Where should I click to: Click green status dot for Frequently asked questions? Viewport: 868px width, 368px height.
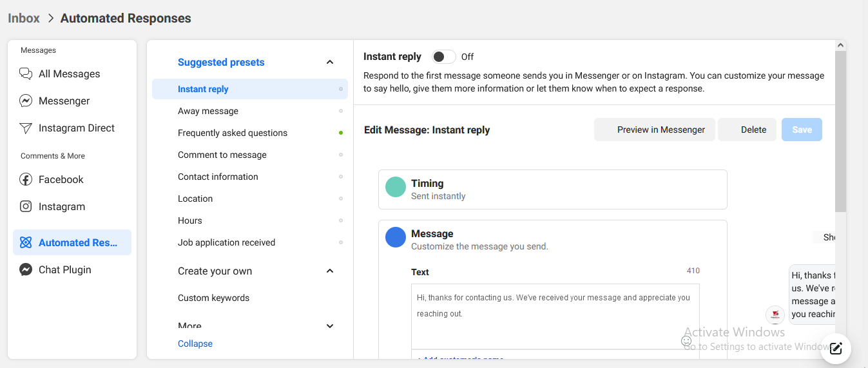pyautogui.click(x=341, y=133)
